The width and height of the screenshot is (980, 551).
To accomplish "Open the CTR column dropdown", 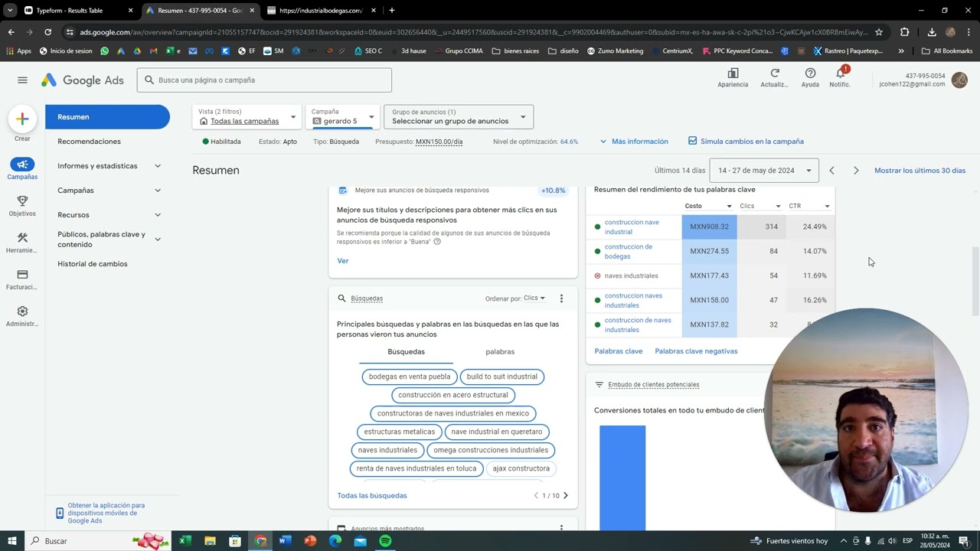I will coord(827,207).
